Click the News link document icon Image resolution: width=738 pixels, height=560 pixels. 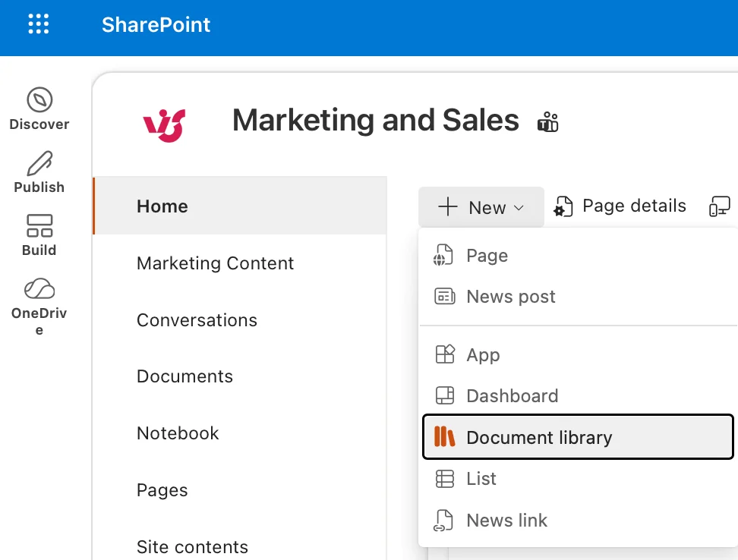[443, 521]
